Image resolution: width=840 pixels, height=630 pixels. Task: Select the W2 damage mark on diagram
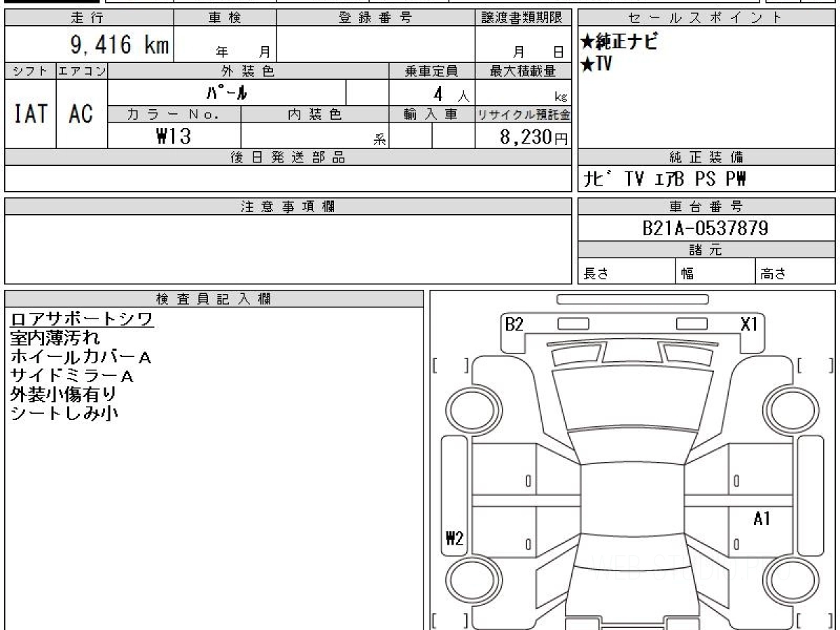coord(454,538)
